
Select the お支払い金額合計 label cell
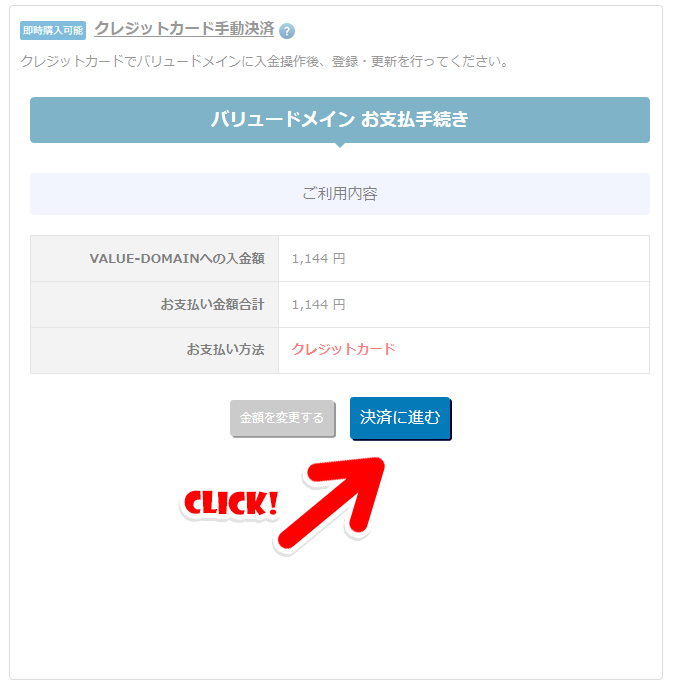tap(155, 304)
